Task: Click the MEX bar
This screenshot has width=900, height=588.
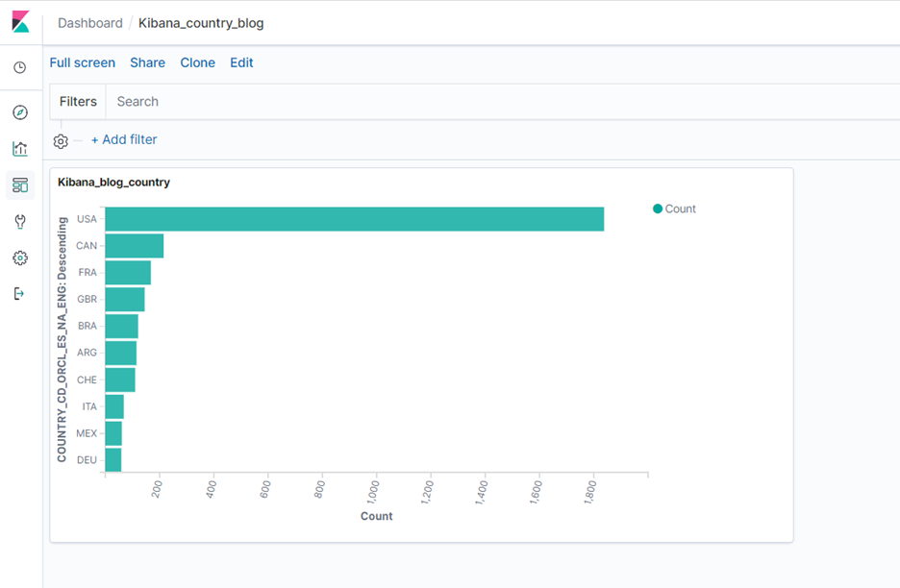Action: (113, 433)
